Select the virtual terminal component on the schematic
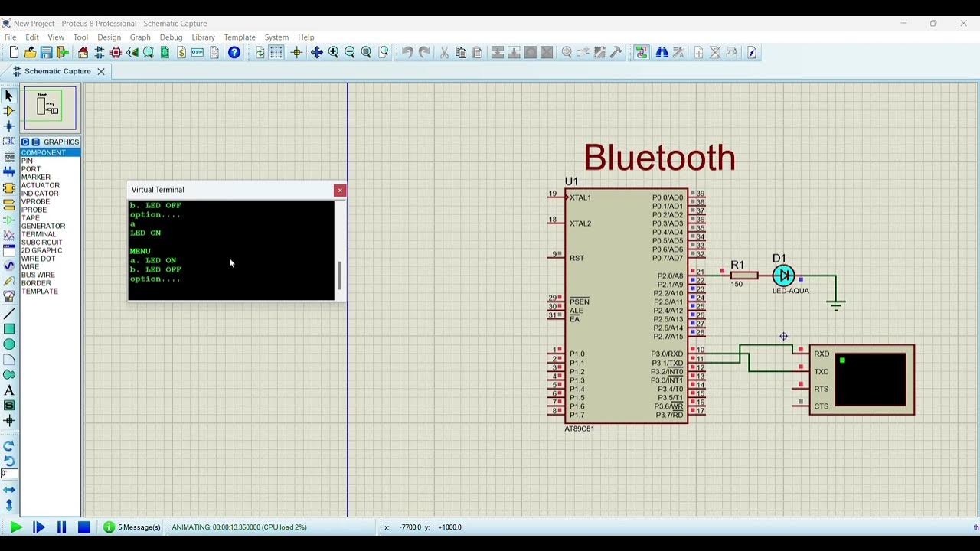The height and width of the screenshot is (551, 980). [862, 380]
